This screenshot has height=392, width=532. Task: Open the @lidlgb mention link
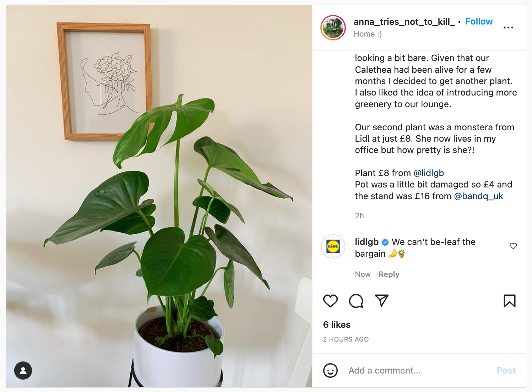click(x=429, y=173)
